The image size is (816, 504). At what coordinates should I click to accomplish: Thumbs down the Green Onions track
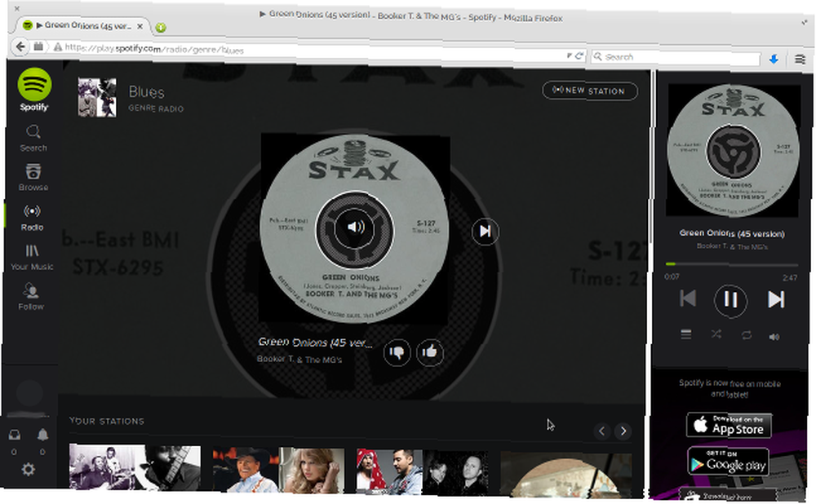[x=397, y=352]
